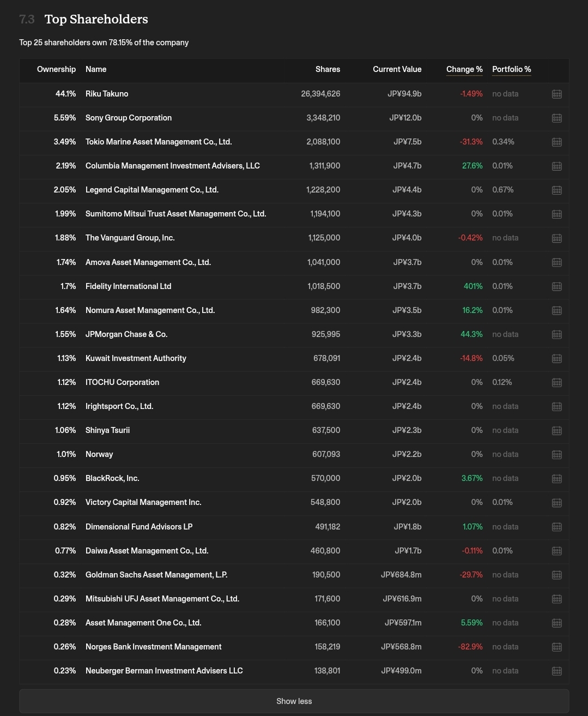Click the 0.67% portfolio value
588x716 pixels.
[502, 190]
